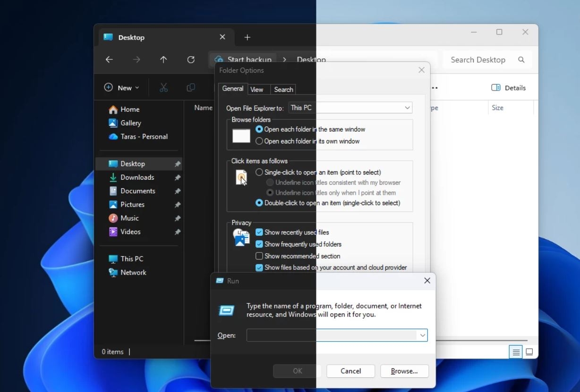This screenshot has height=392, width=580.
Task: Switch to large thumbnails view in the status bar
Action: pos(529,352)
